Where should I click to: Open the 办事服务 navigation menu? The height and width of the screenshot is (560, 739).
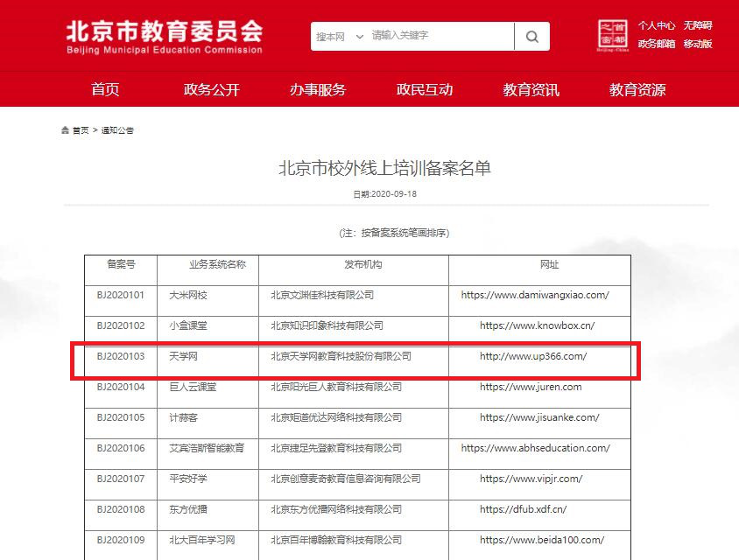pyautogui.click(x=318, y=89)
